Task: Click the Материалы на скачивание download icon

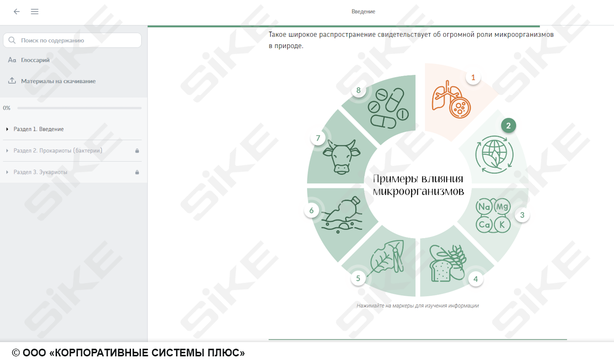Action: coord(11,81)
